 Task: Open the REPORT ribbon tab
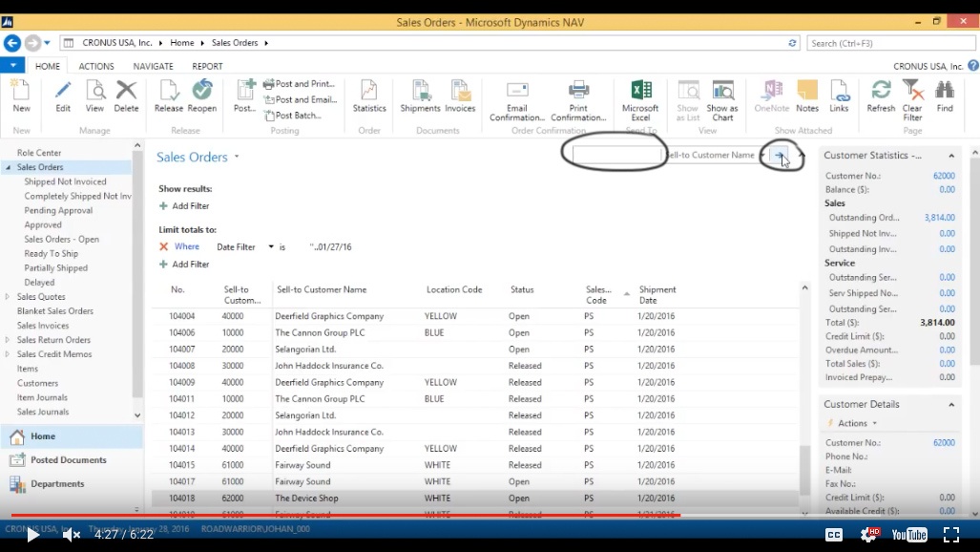(207, 66)
